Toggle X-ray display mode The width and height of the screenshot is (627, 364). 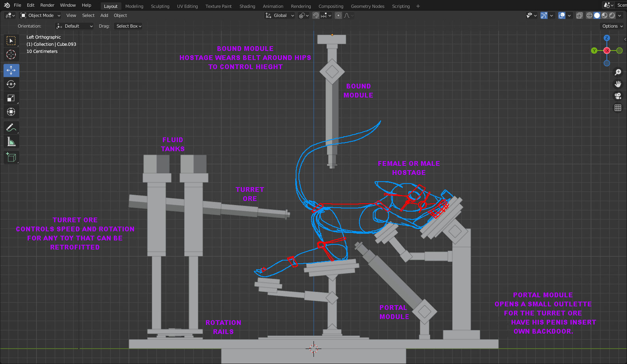coord(579,15)
